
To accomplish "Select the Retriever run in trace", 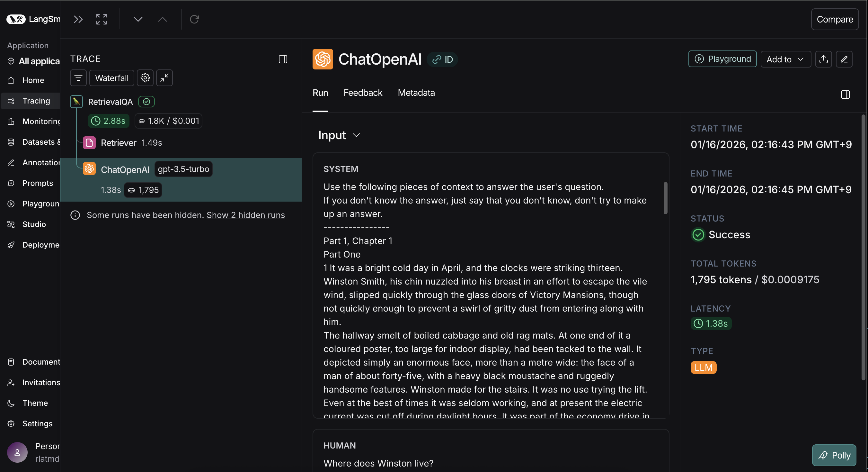I will click(x=119, y=143).
